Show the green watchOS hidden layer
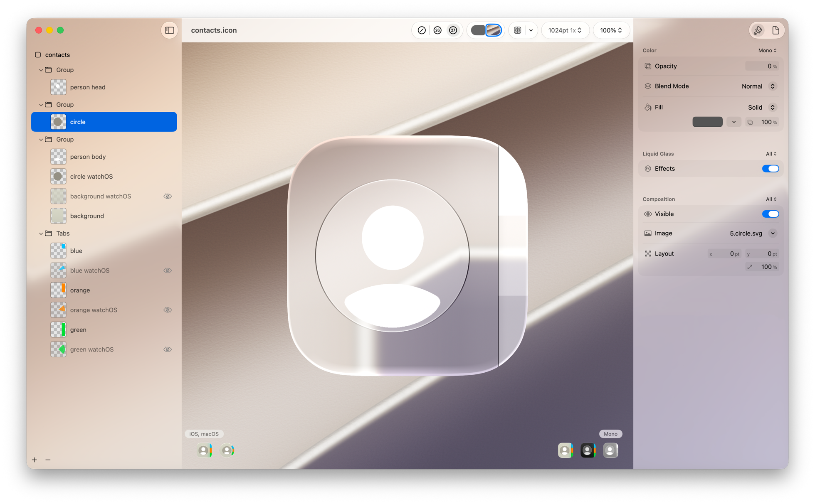 168,349
